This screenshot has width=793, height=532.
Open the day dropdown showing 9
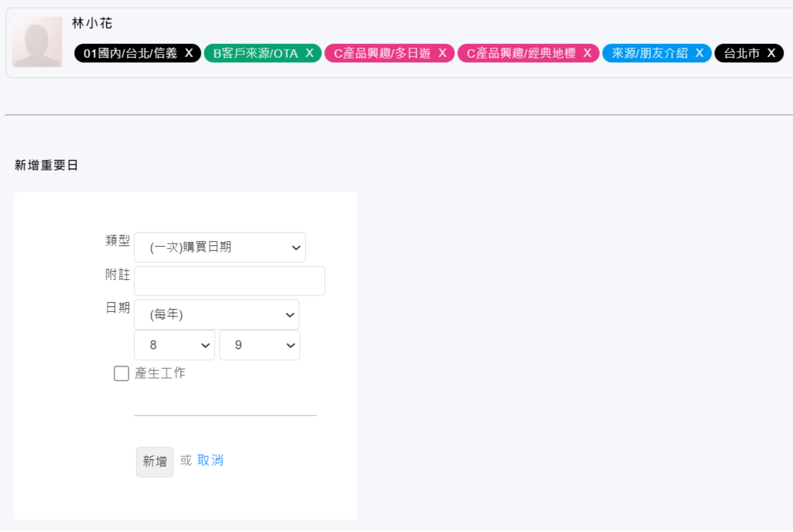pyautogui.click(x=259, y=345)
